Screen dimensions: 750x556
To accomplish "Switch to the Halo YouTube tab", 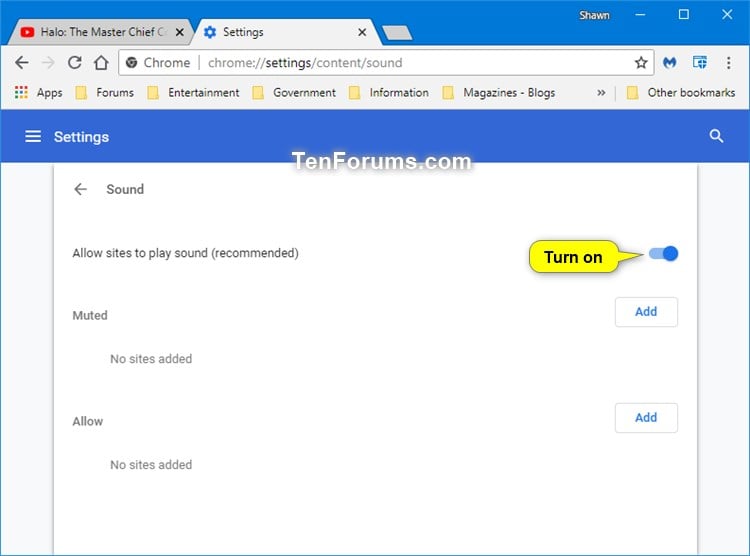I will 96,32.
